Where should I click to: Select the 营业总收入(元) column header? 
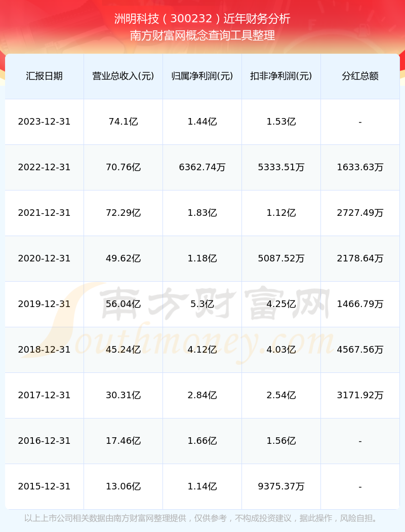point(124,76)
